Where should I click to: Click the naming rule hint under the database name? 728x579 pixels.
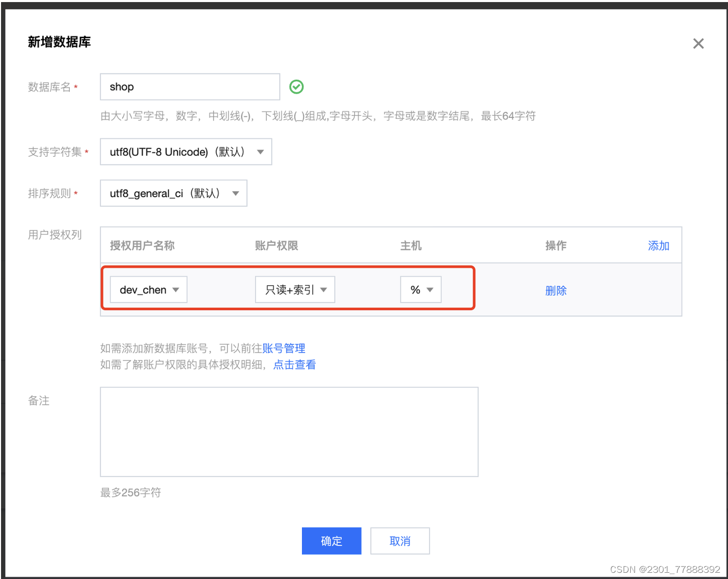318,116
